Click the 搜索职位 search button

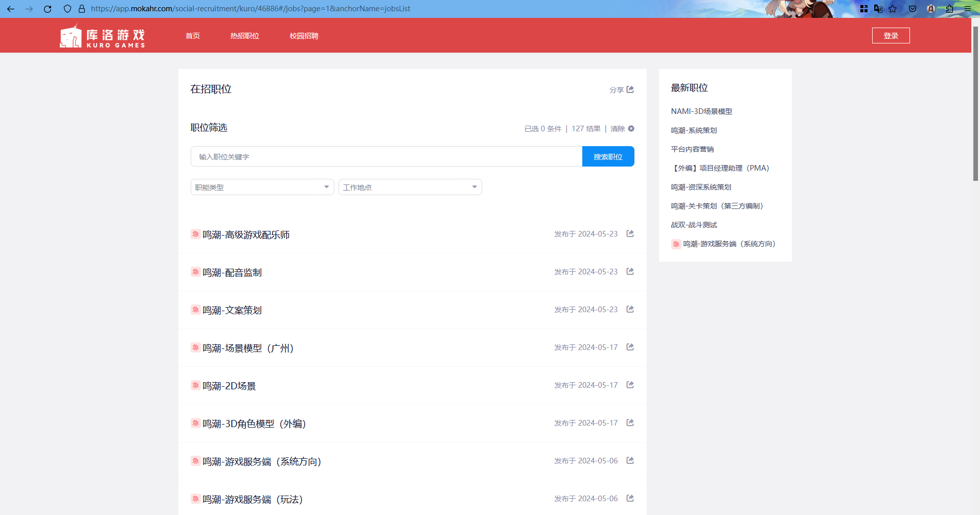point(608,156)
